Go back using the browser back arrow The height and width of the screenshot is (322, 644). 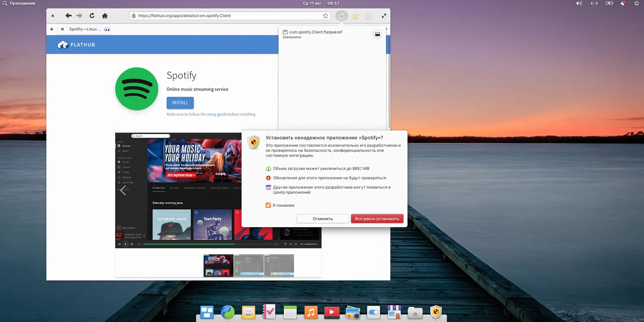(68, 16)
